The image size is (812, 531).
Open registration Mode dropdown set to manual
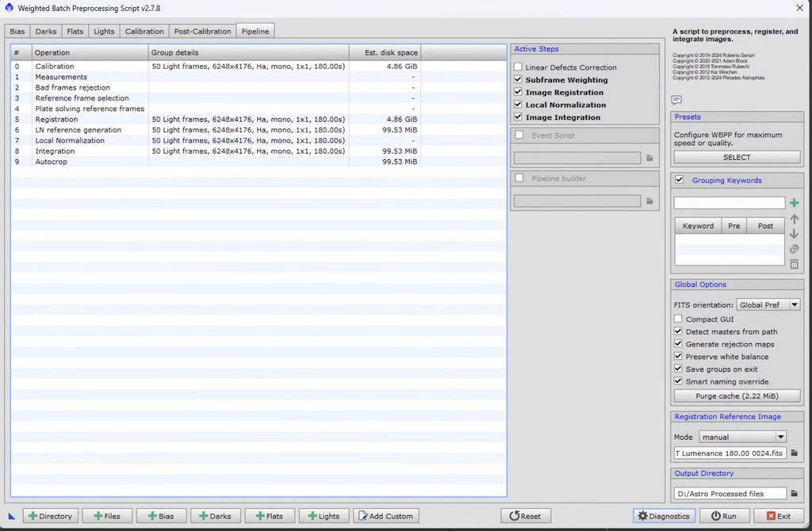(x=742, y=437)
